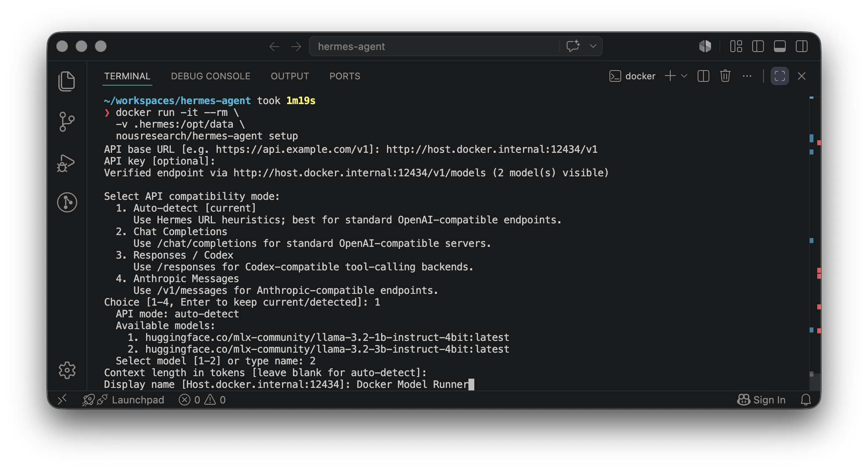Toggle the bottom panel visibility

pyautogui.click(x=780, y=46)
